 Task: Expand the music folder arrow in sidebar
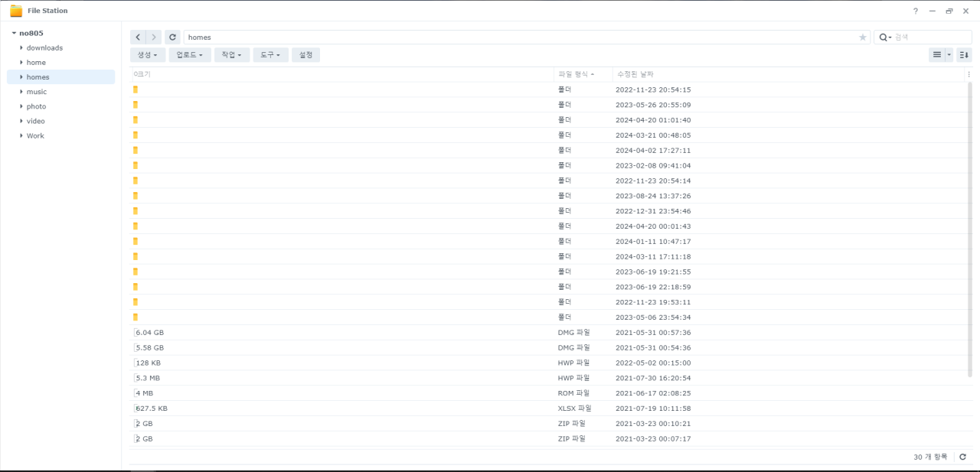21,92
